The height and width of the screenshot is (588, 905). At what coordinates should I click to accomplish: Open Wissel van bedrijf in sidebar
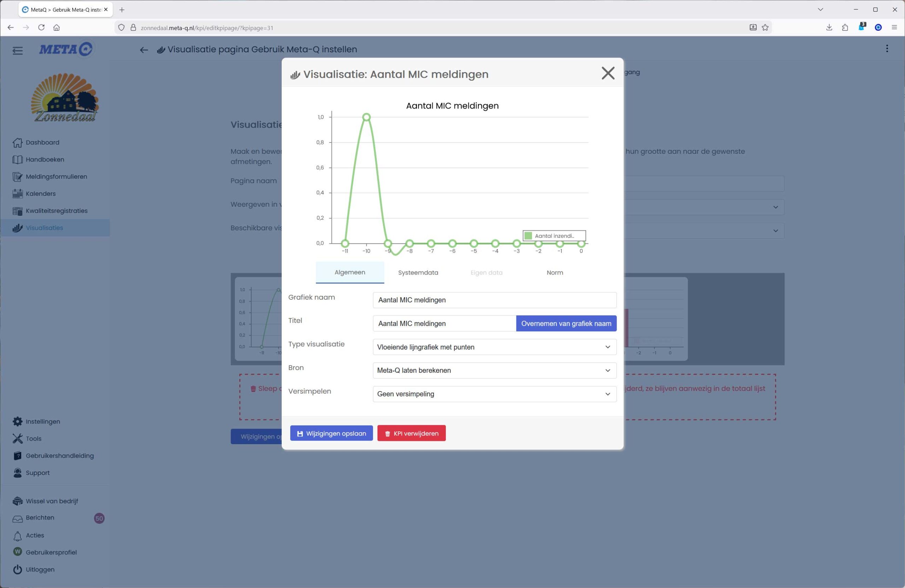point(52,501)
